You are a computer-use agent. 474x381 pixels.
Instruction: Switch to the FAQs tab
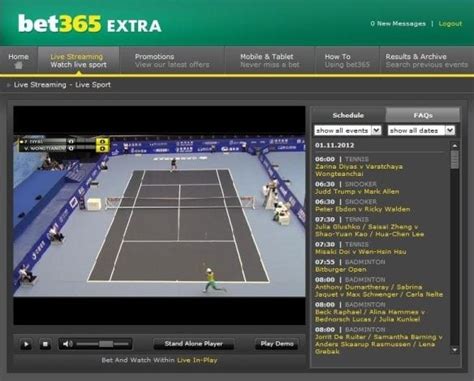[x=423, y=115]
